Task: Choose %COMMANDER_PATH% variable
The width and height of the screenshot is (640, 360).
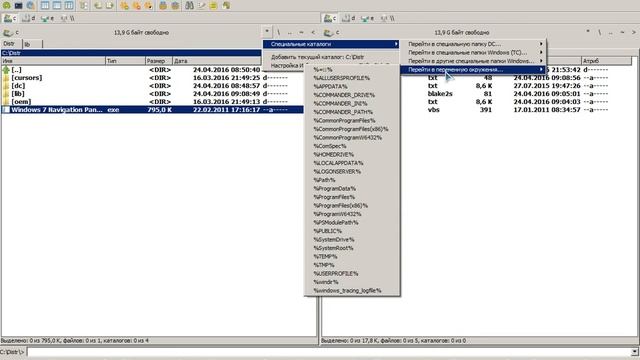Action: point(352,112)
